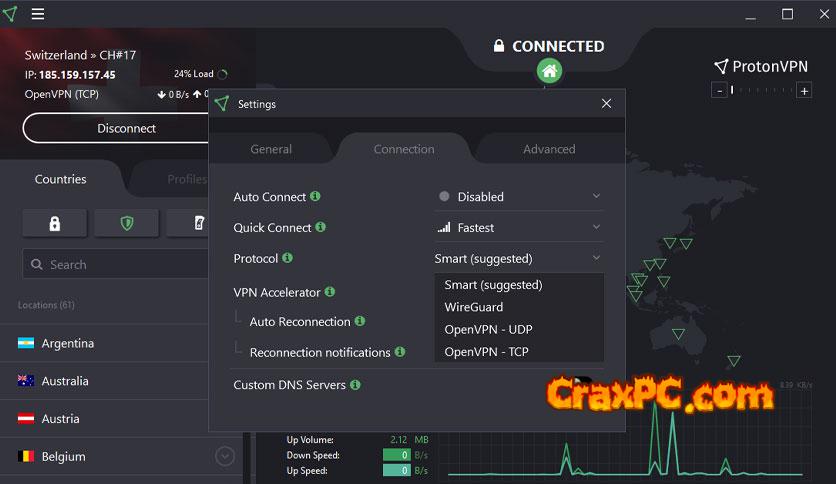Click Auto Connect info icon

[315, 196]
